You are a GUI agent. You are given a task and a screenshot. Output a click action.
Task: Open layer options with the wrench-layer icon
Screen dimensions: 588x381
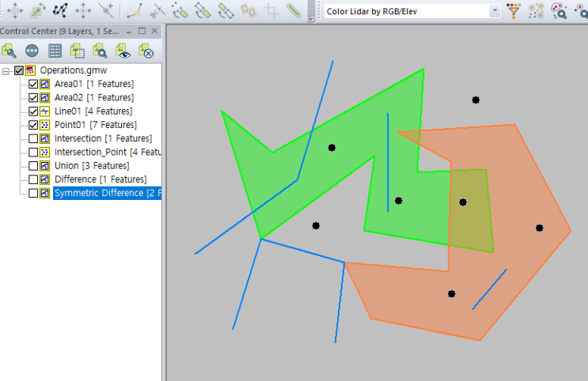9,51
